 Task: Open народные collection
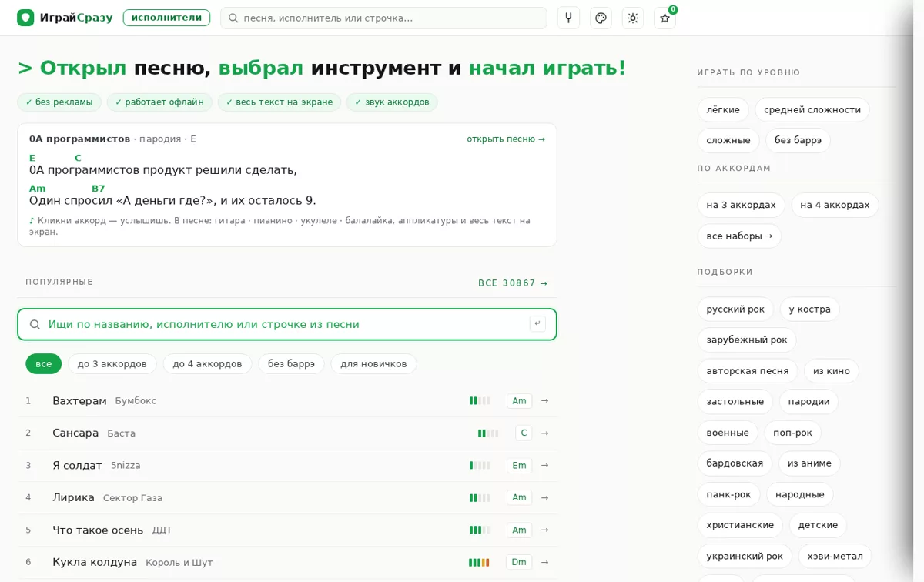pos(800,494)
